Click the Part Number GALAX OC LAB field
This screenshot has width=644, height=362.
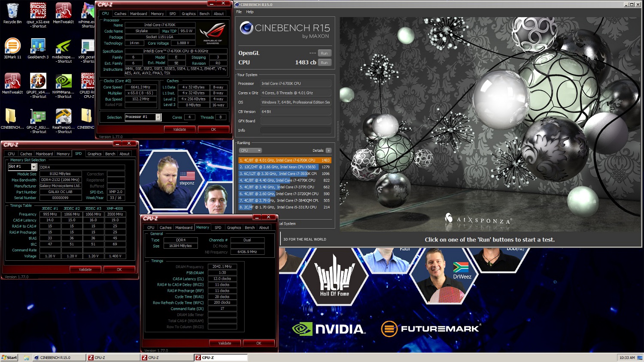[x=60, y=192]
